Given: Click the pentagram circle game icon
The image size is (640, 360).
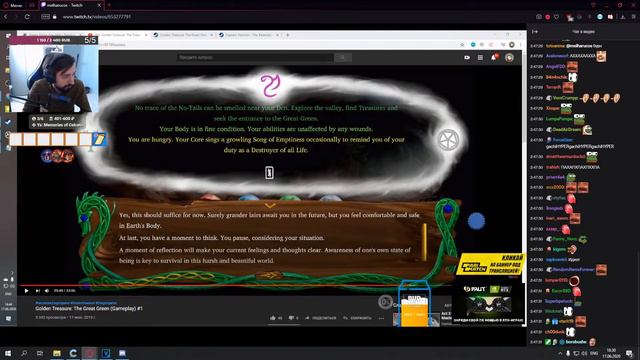Looking at the screenshot, I should click(448, 140).
